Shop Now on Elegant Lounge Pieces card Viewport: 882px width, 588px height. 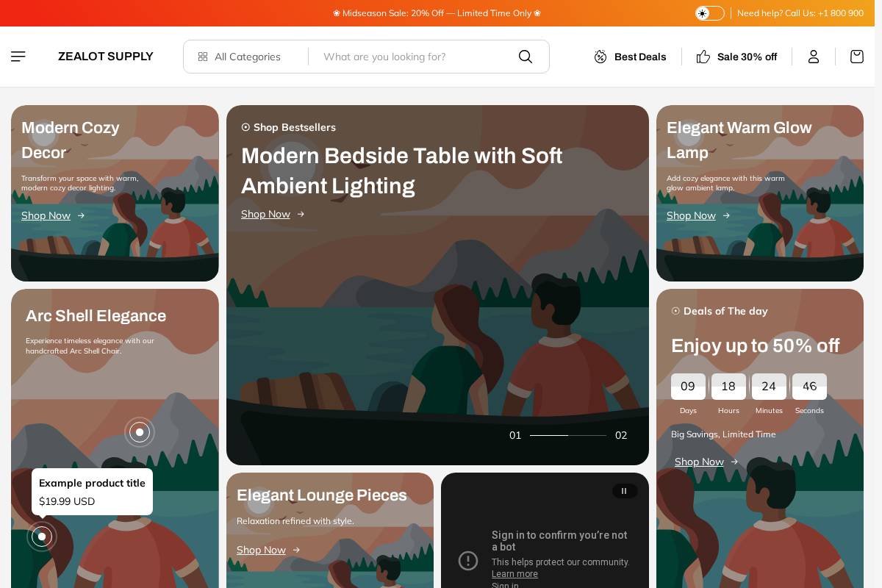(x=268, y=550)
